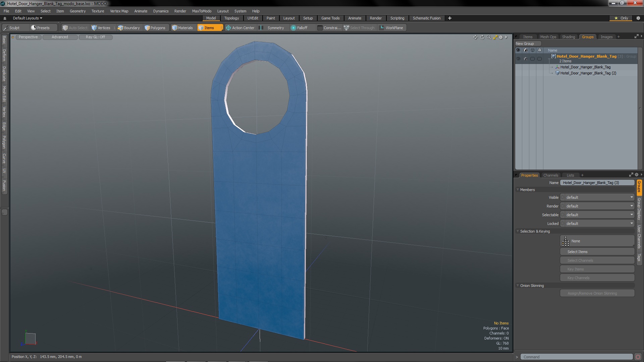This screenshot has height=362, width=644.
Task: Open viewport settings gear icon
Action: click(501, 37)
